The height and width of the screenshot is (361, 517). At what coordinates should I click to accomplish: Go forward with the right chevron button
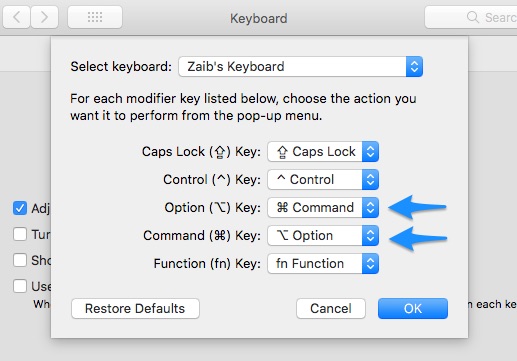pyautogui.click(x=45, y=17)
